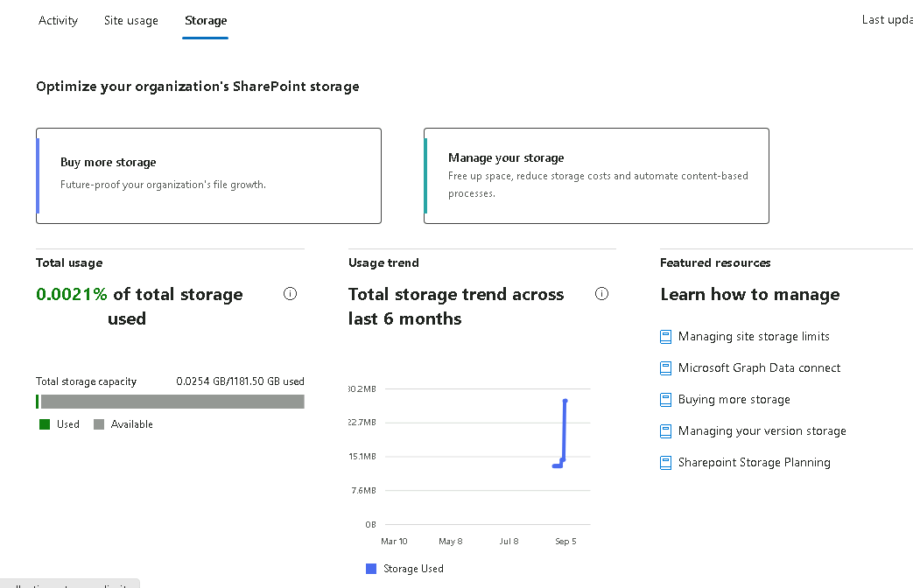Click the info icon beside total storage used

pyautogui.click(x=290, y=294)
